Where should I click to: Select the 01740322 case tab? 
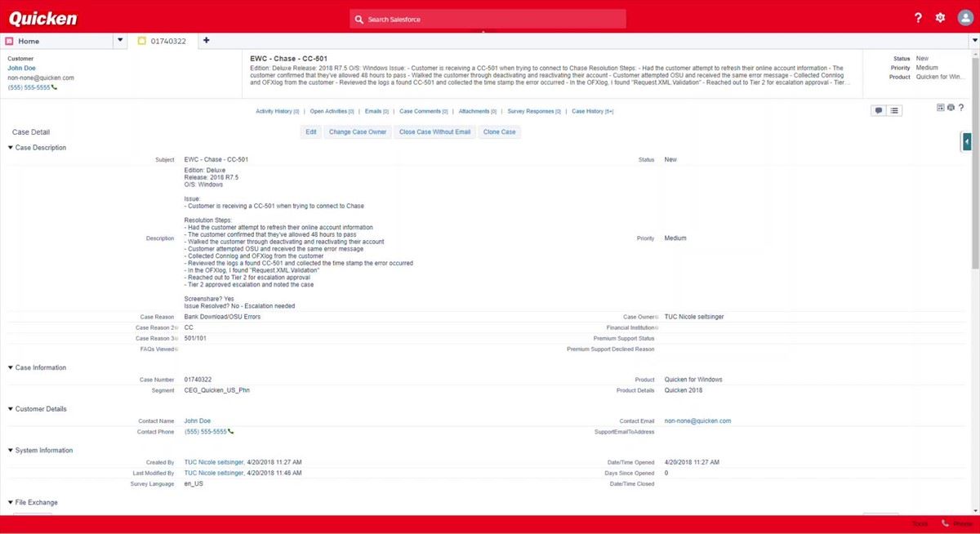pyautogui.click(x=167, y=41)
